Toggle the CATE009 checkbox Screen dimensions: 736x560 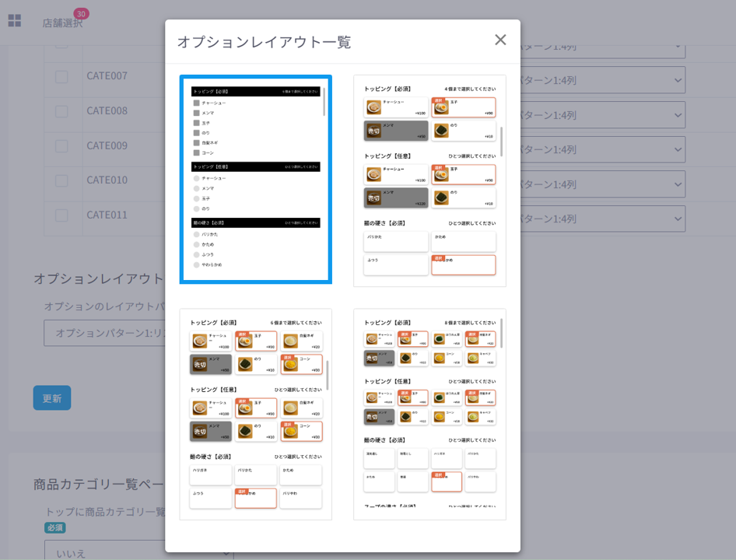tap(61, 146)
